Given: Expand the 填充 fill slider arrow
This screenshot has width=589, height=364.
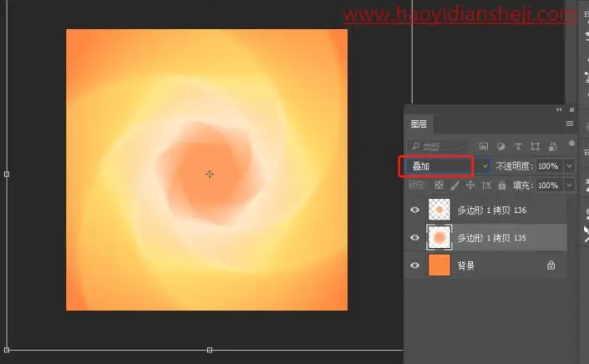Looking at the screenshot, I should (569, 185).
